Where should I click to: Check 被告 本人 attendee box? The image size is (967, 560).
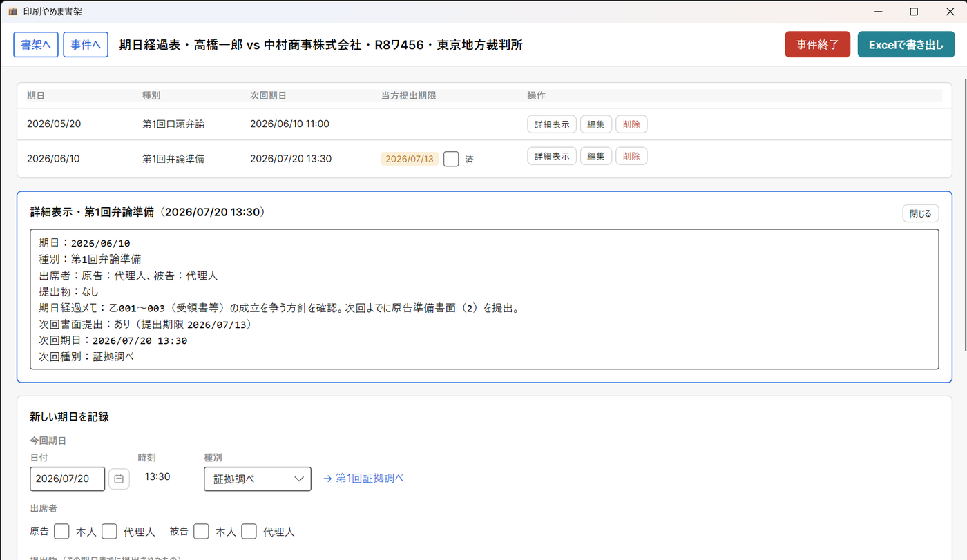pos(201,531)
